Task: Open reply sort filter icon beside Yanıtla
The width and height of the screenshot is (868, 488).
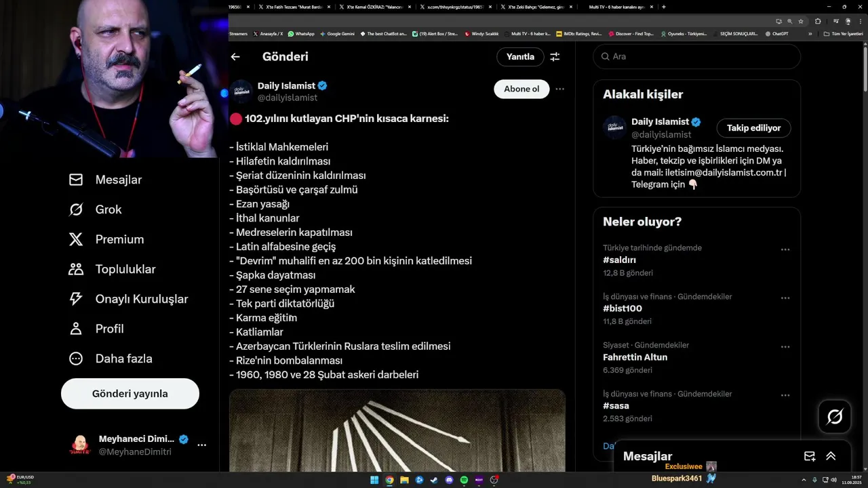Action: click(555, 57)
